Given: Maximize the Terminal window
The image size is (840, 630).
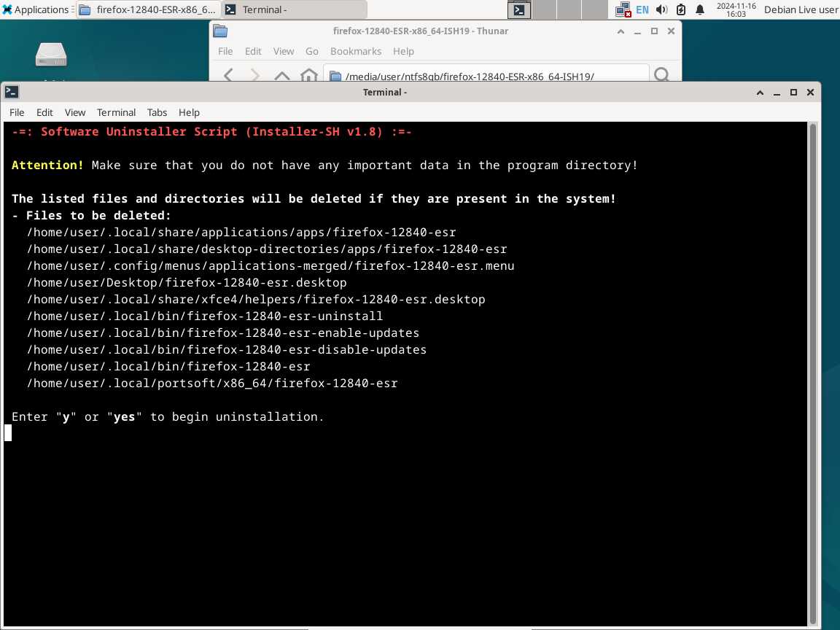Looking at the screenshot, I should click(793, 93).
